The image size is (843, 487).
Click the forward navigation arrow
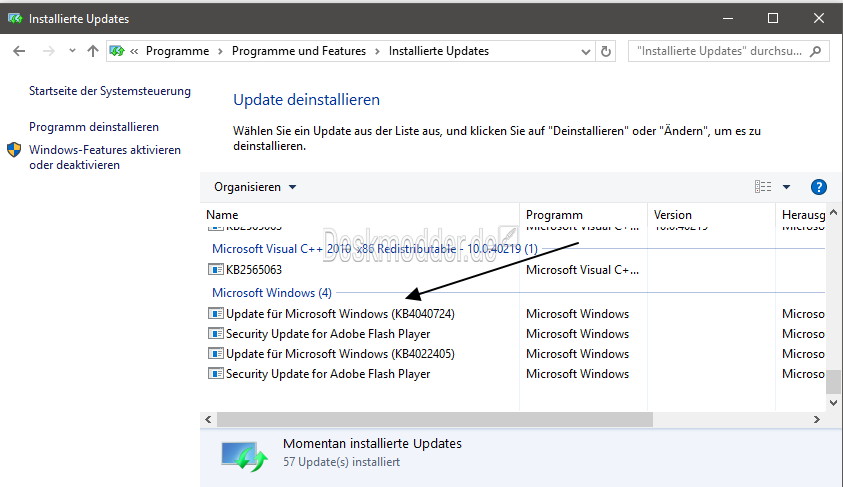click(x=48, y=51)
